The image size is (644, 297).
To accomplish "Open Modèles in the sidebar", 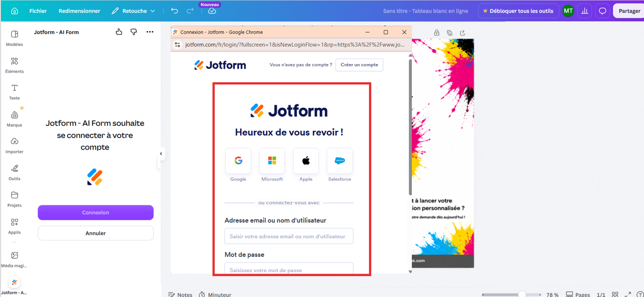I will [14, 38].
